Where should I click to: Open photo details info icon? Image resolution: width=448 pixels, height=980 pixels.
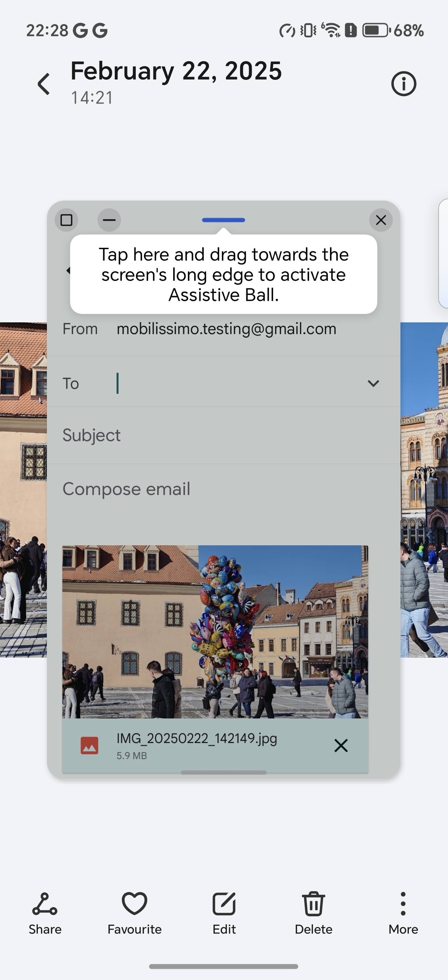404,84
